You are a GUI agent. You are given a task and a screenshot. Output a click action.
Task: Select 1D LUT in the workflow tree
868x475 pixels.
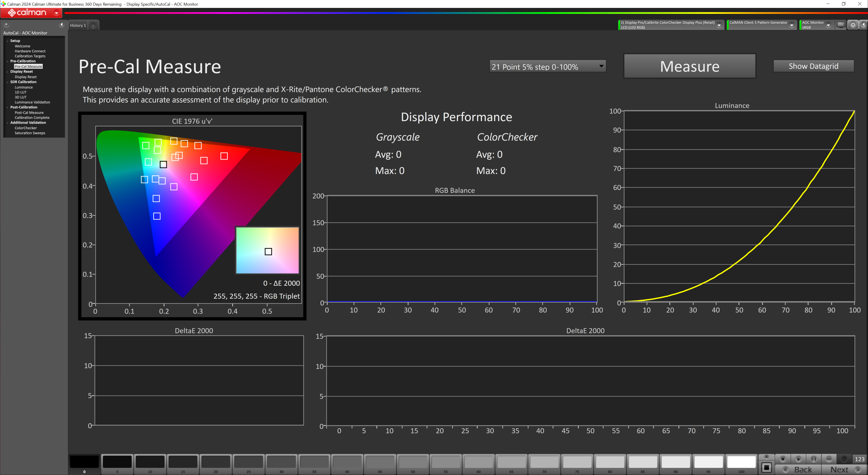pos(21,92)
